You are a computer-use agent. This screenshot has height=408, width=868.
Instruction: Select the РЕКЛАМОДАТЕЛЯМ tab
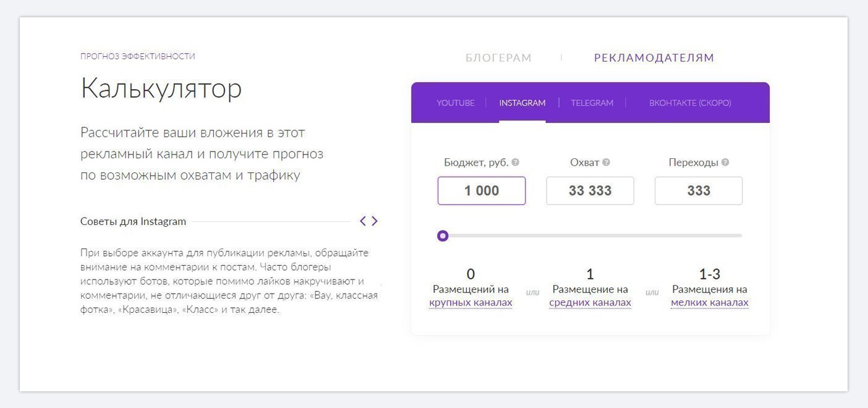click(654, 57)
